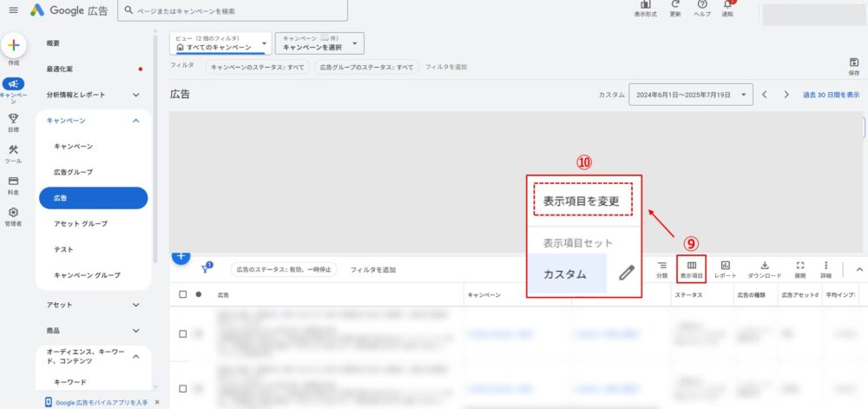Open the date range dropdown
868x409 pixels.
point(691,95)
